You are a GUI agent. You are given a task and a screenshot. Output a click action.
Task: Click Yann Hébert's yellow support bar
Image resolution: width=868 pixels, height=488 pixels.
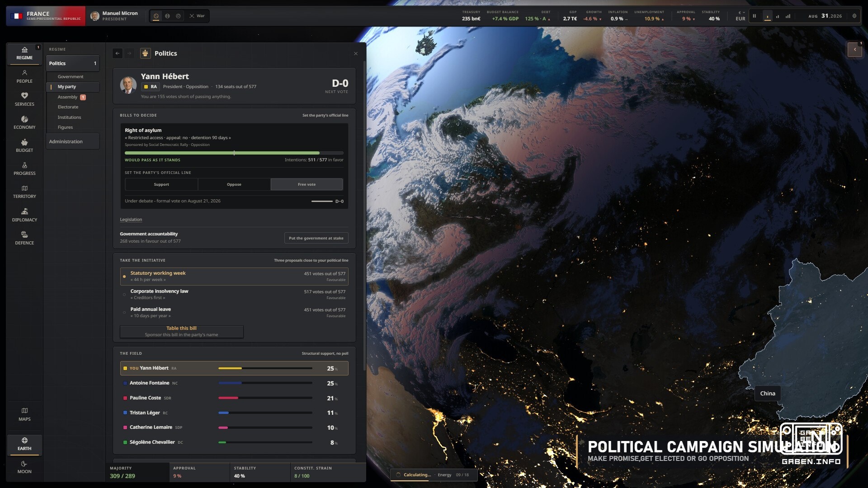pos(265,368)
